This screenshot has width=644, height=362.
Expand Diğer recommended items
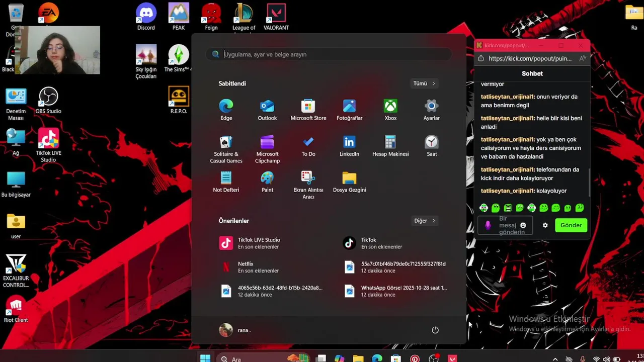(425, 221)
